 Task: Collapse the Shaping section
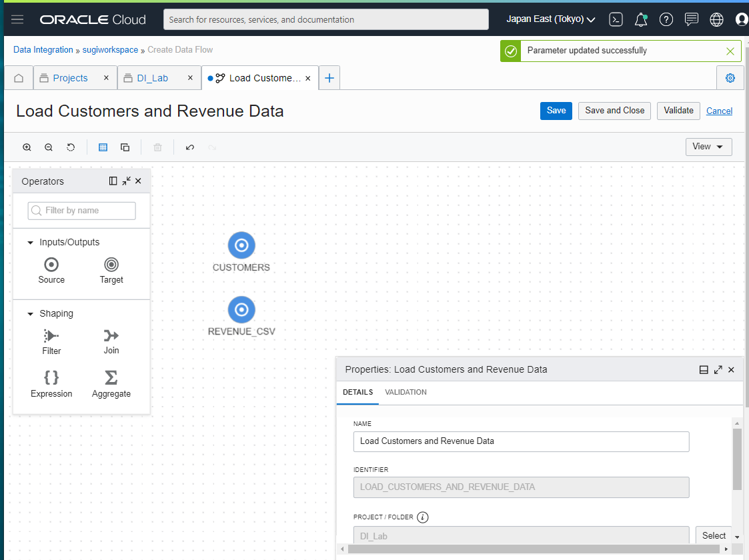(x=31, y=314)
